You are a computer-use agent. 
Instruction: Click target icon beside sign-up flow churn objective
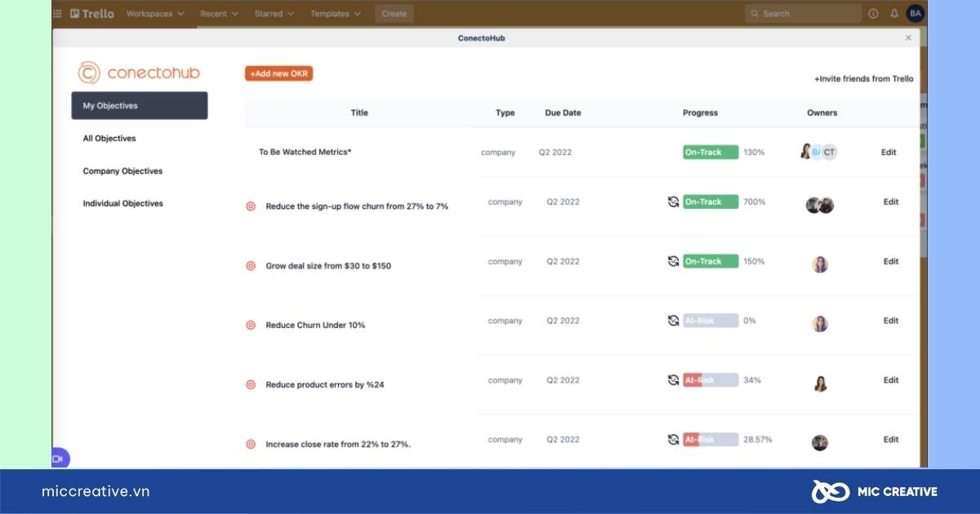click(251, 206)
